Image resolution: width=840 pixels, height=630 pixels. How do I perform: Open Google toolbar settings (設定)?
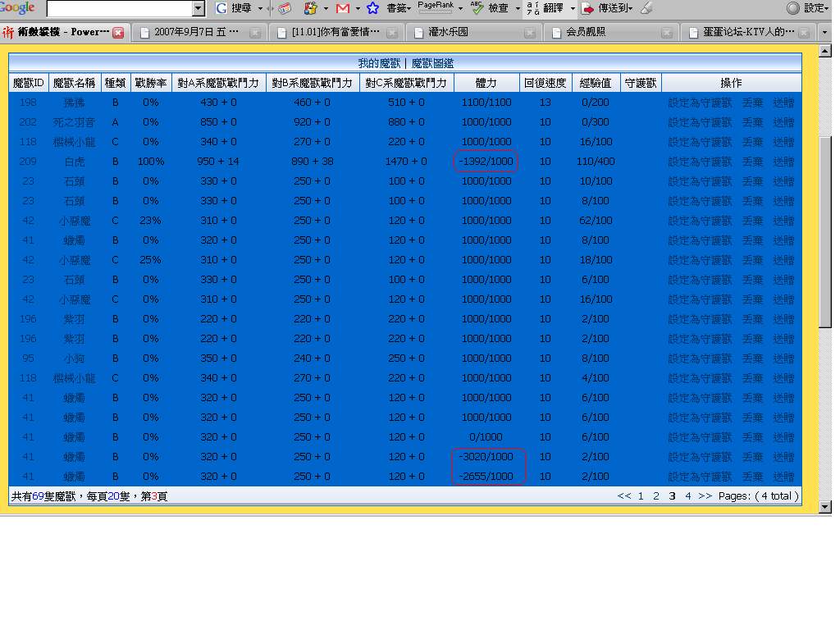(x=792, y=8)
